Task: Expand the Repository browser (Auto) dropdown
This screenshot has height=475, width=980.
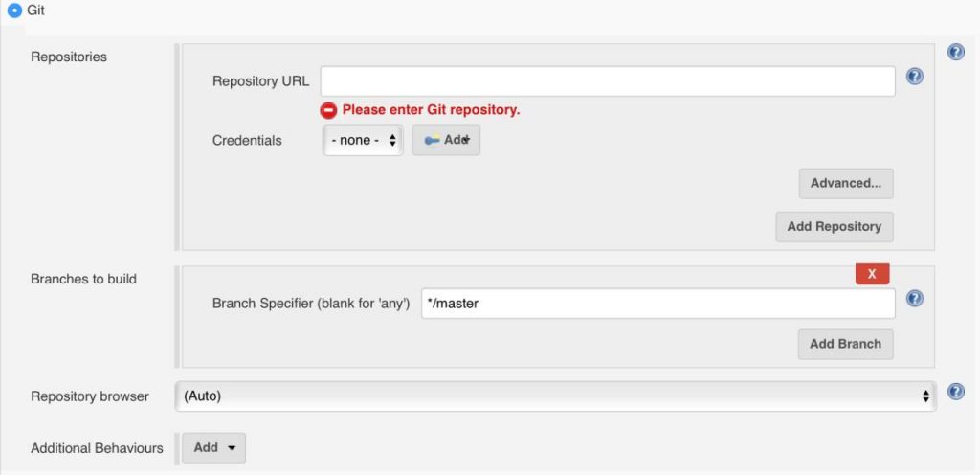Action: (555, 396)
